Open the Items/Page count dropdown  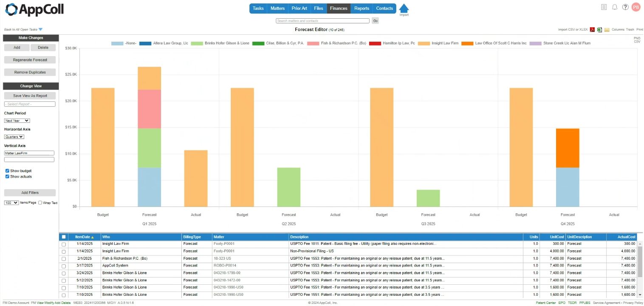point(11,203)
